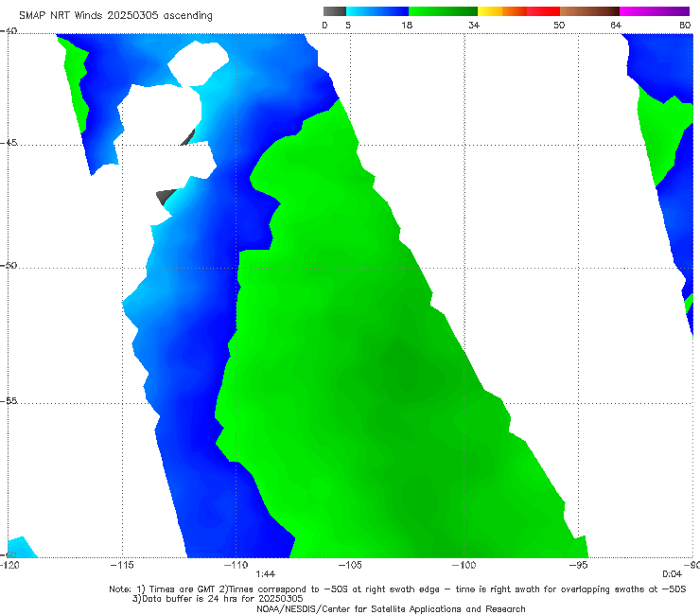This screenshot has height=615, width=700.
Task: Click the longitude label '-110'
Action: [236, 565]
